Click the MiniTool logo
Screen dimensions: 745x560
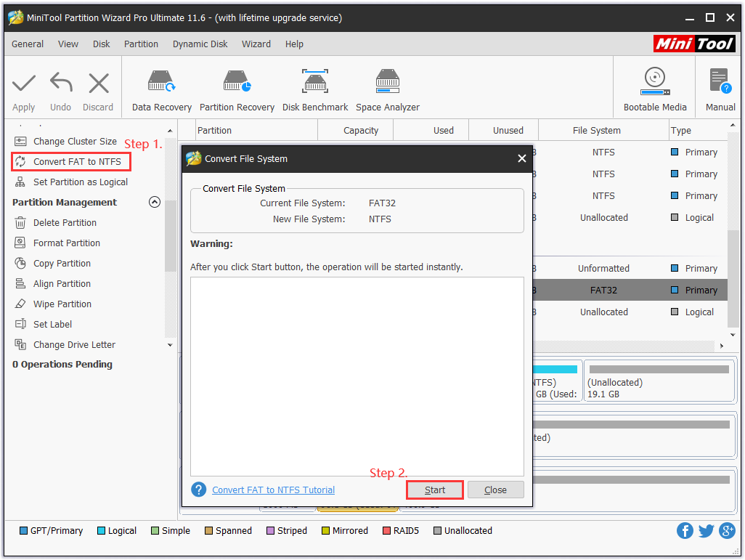coord(694,44)
